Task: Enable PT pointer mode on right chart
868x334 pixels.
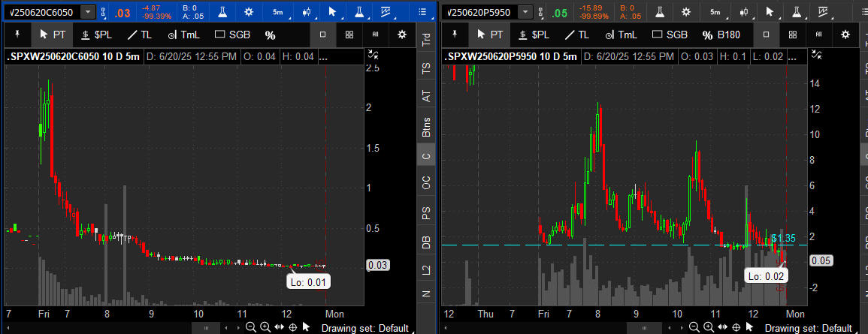Action: (x=489, y=35)
